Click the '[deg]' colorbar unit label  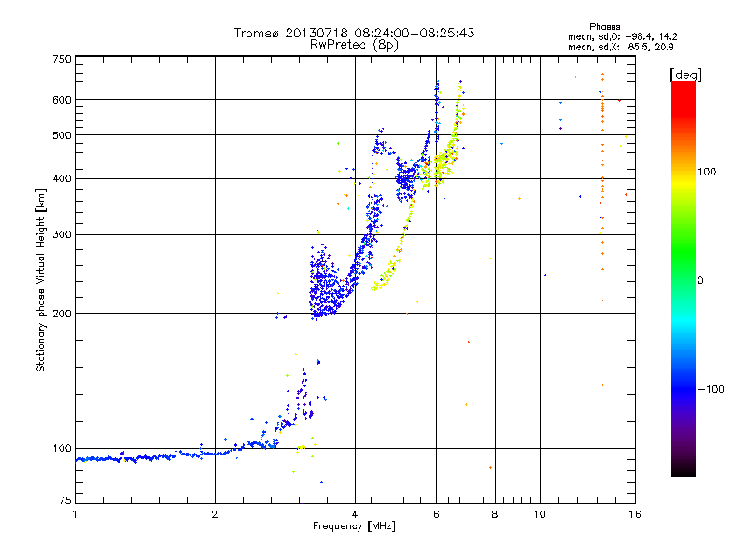685,75
